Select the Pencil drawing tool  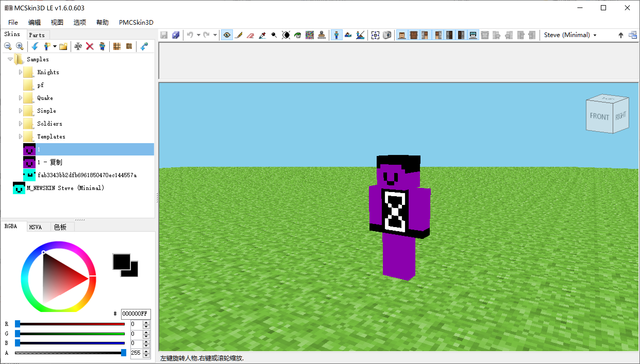coord(239,35)
